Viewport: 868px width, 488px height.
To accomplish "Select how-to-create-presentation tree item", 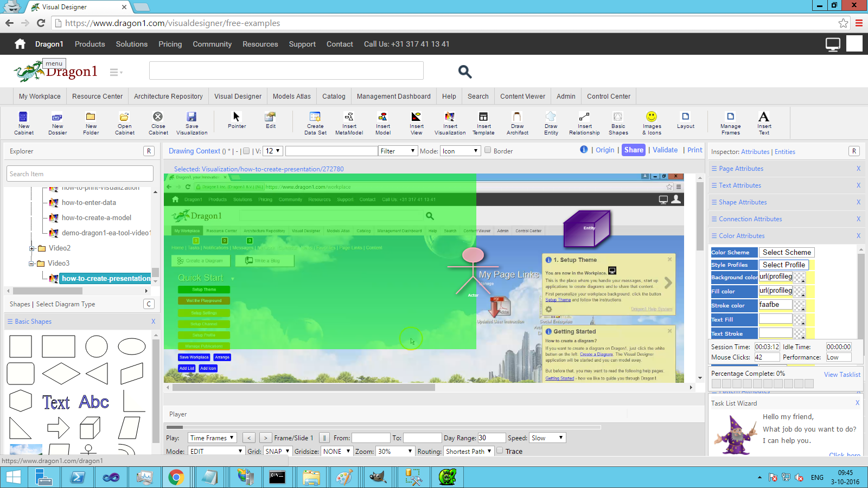I will click(106, 278).
